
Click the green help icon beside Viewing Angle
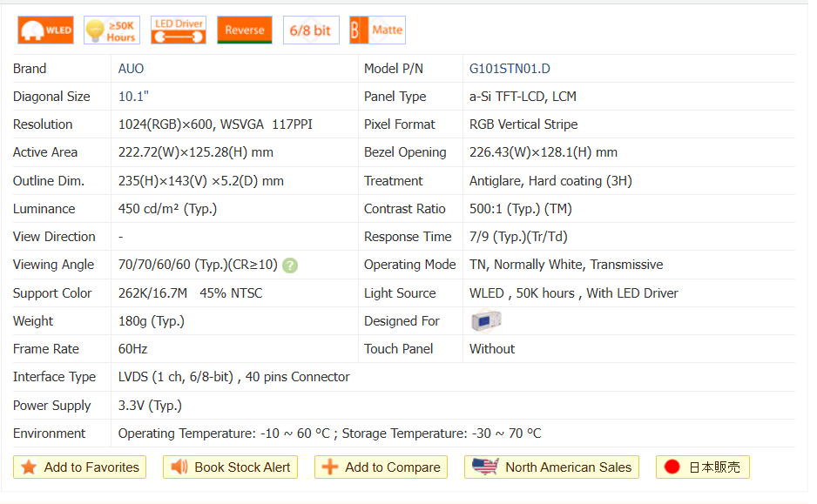pyautogui.click(x=290, y=265)
